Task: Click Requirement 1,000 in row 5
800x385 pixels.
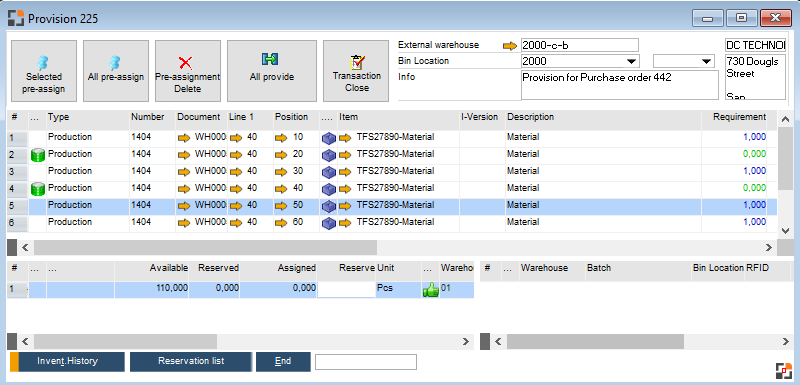Action: coord(754,206)
